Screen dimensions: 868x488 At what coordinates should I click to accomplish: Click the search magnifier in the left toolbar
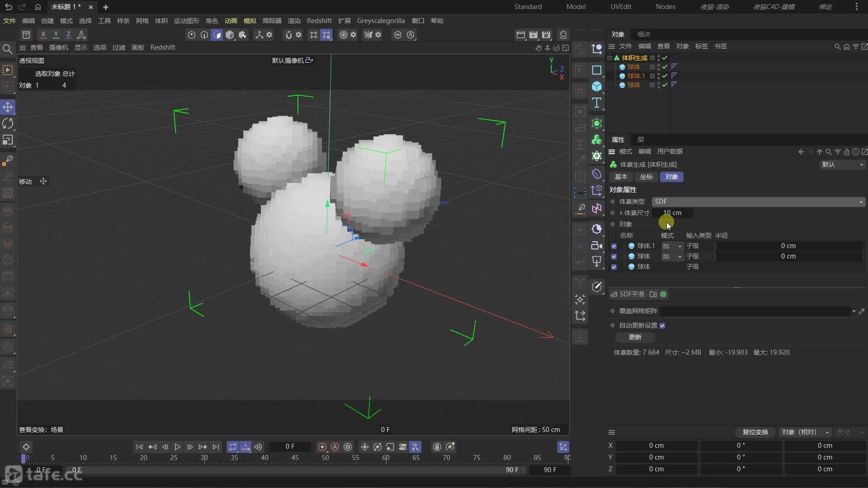pos(7,49)
